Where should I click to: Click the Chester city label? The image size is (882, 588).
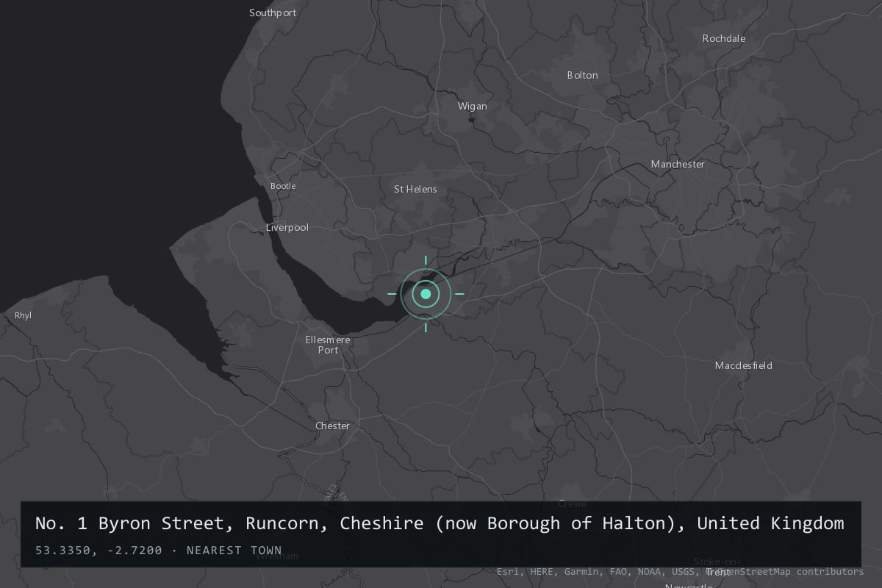(332, 426)
